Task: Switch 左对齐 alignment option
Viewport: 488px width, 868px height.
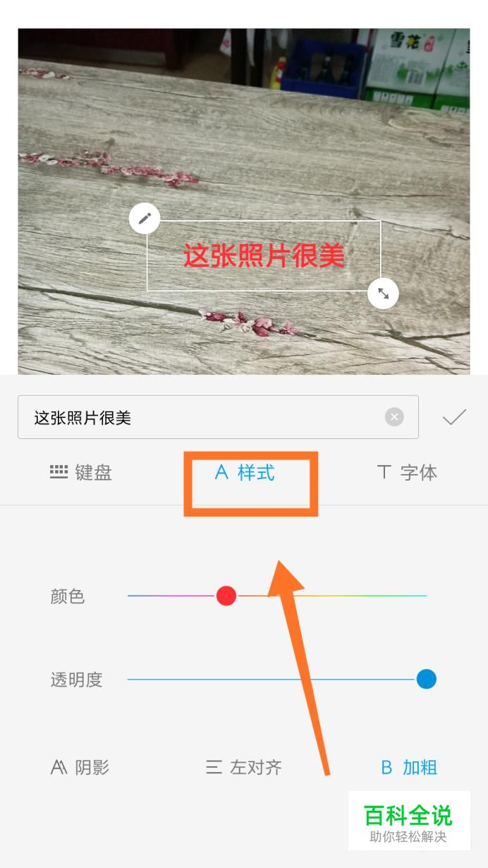Action: point(244,767)
